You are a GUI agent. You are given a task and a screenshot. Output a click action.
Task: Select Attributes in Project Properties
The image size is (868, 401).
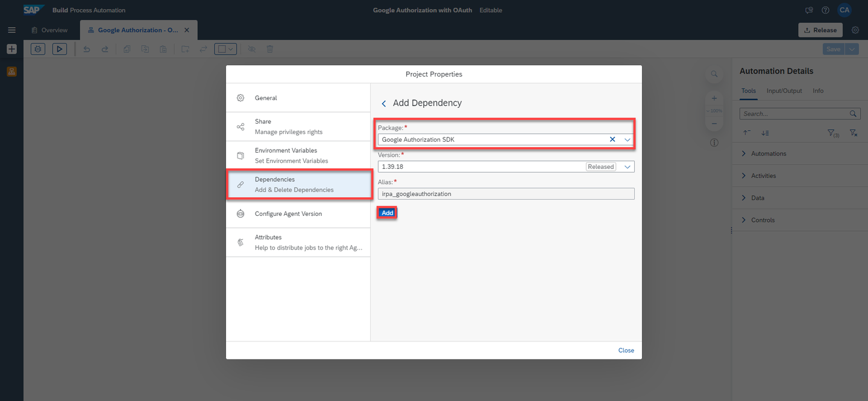(x=298, y=242)
